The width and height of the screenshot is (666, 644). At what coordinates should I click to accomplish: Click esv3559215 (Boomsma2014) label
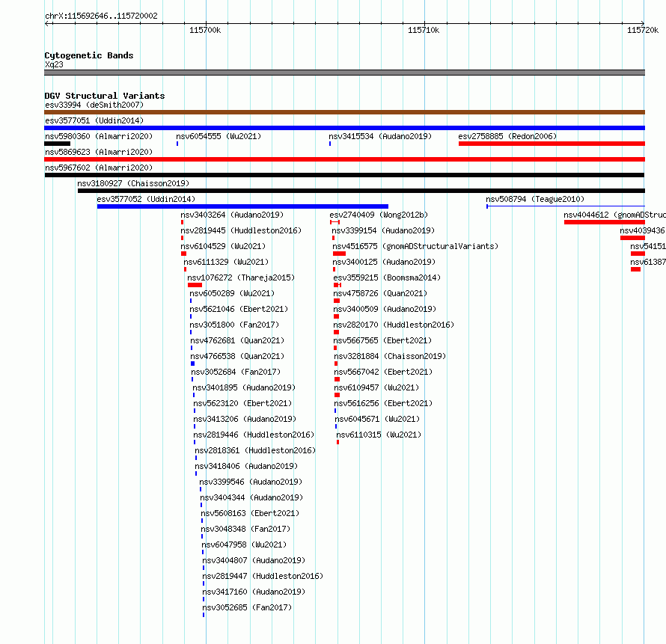tap(387, 277)
